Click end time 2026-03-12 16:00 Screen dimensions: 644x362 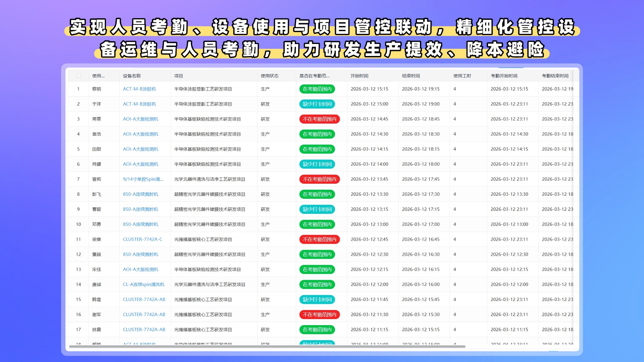[421, 285]
